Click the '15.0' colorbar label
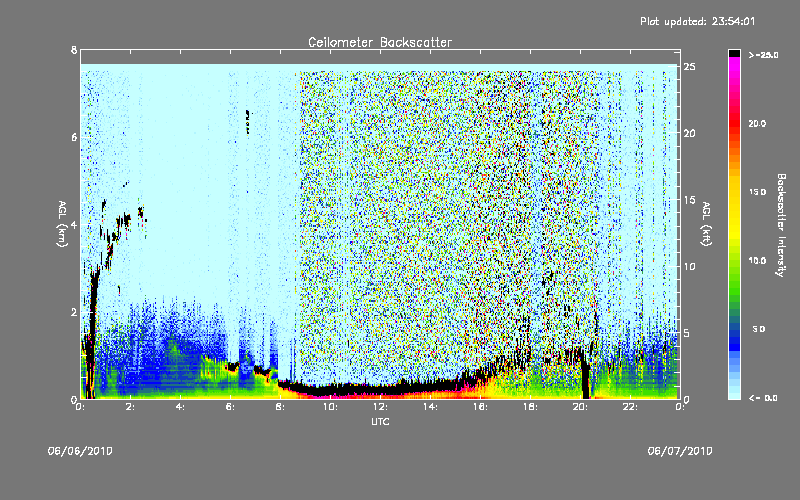The image size is (800, 500). click(x=757, y=192)
